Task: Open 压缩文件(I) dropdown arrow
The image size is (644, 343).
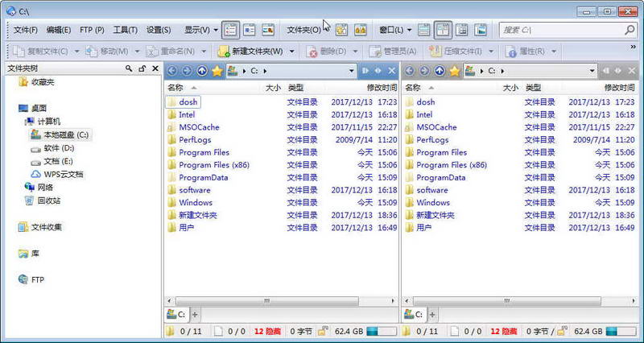Action: point(491,52)
